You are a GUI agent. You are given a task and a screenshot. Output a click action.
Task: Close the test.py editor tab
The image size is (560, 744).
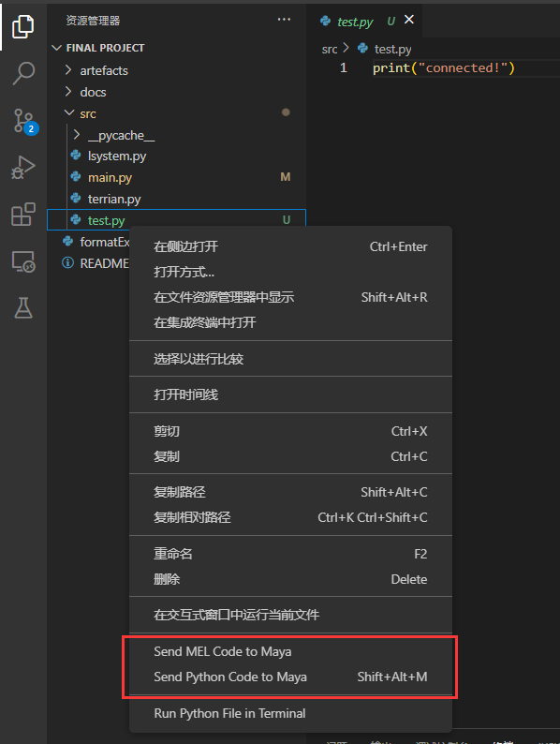tap(408, 20)
